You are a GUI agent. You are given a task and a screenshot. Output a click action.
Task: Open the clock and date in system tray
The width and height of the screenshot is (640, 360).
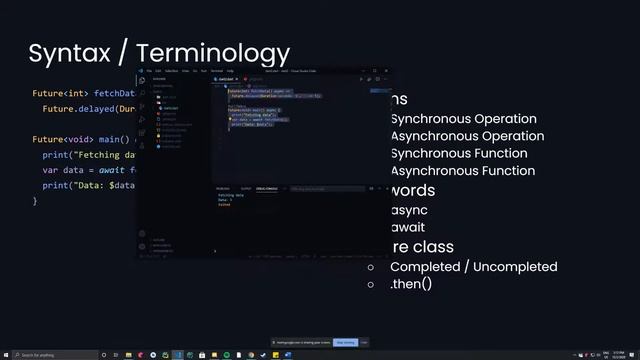pos(619,355)
